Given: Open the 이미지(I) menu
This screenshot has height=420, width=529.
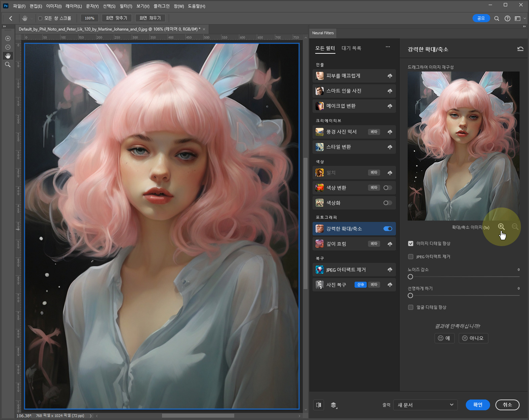Looking at the screenshot, I should click(x=54, y=6).
